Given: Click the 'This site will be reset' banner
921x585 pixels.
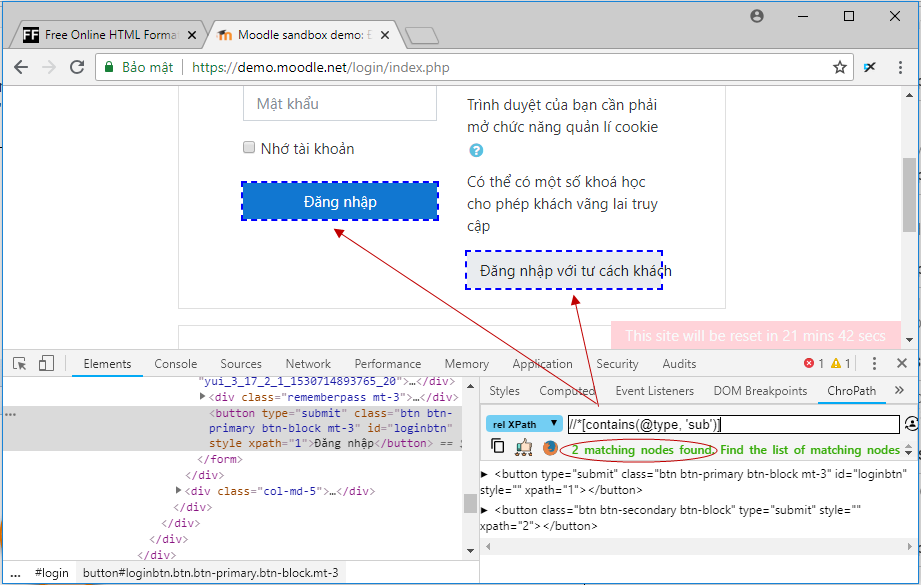Looking at the screenshot, I should coord(755,335).
